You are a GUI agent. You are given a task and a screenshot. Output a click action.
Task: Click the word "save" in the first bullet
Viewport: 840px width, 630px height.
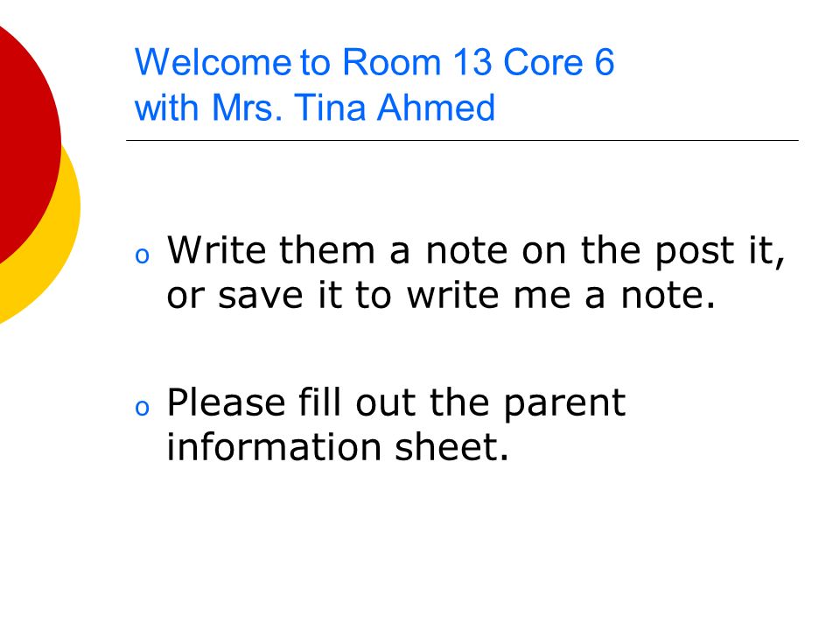pyautogui.click(x=261, y=295)
